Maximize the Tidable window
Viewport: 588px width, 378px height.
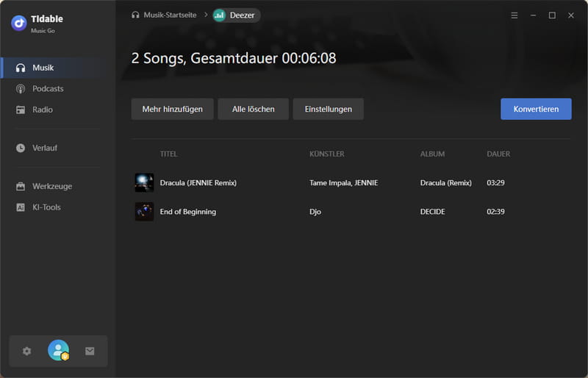tap(552, 15)
